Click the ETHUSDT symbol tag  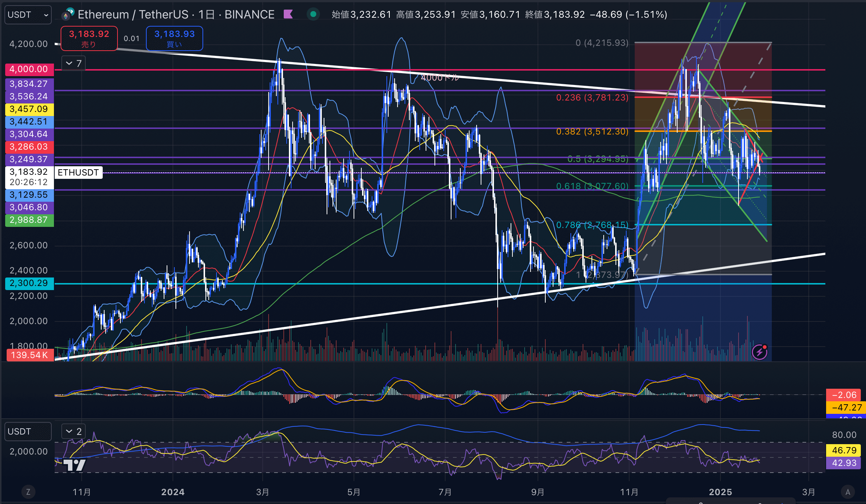coord(78,173)
